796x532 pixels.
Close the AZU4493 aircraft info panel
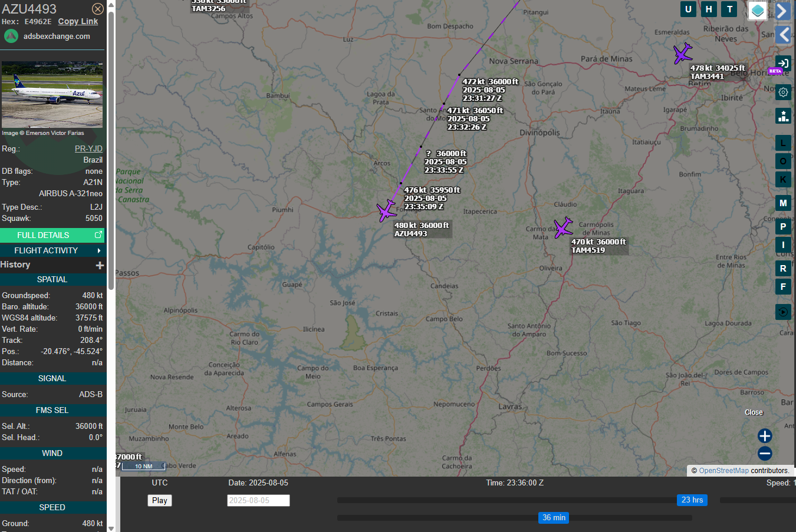click(98, 9)
